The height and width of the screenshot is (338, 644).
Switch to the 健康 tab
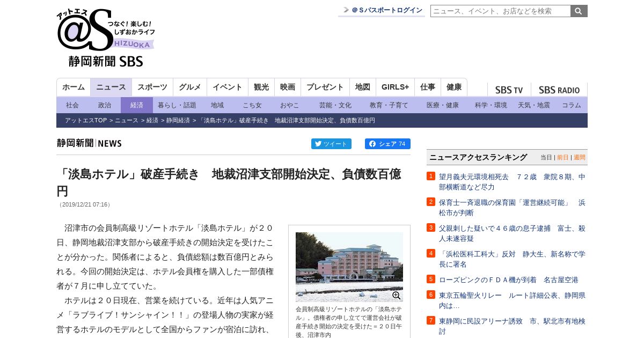tap(454, 87)
